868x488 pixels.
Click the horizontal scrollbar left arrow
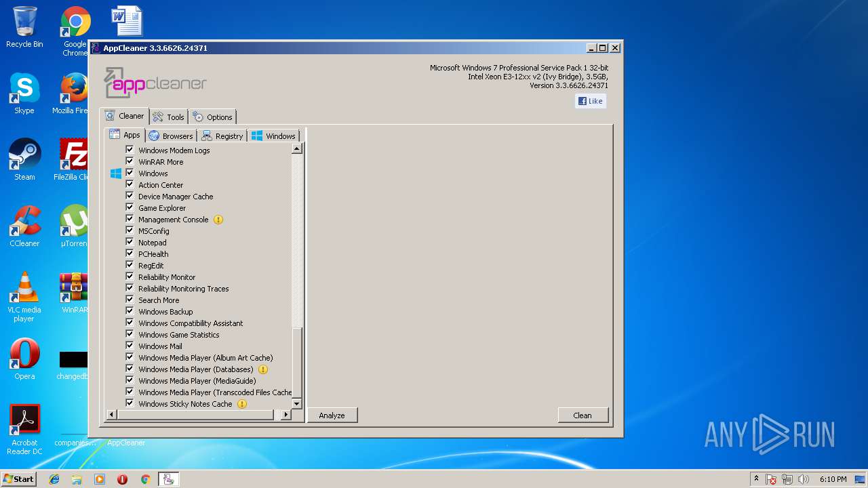[112, 414]
